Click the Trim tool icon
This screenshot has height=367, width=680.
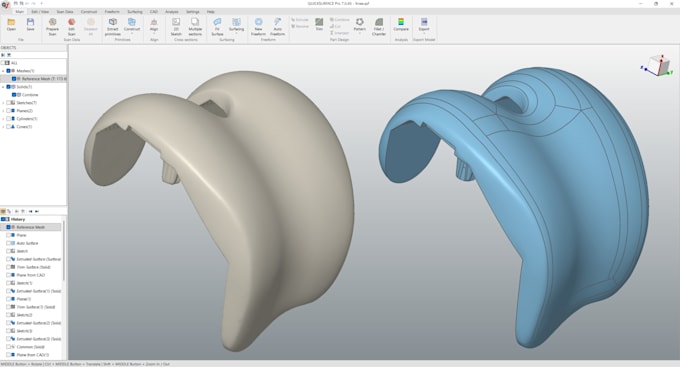319,24
